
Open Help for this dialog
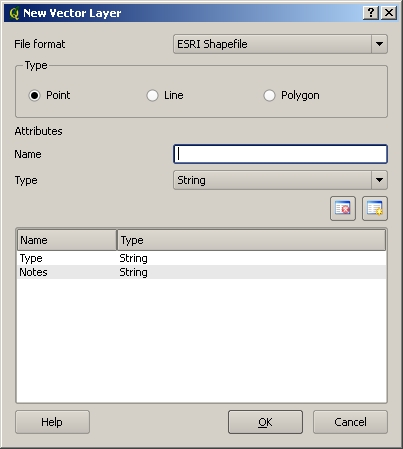tap(52, 422)
